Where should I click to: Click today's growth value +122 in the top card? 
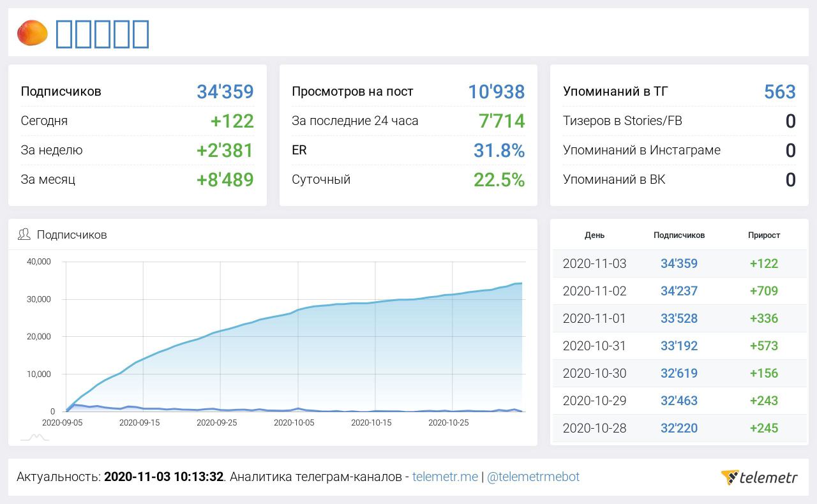point(232,121)
